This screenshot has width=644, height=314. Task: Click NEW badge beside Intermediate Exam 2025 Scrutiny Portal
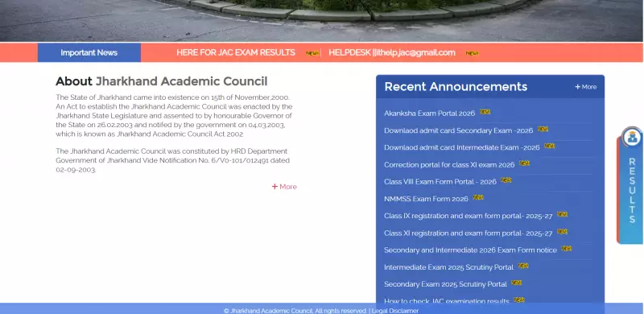523,266
